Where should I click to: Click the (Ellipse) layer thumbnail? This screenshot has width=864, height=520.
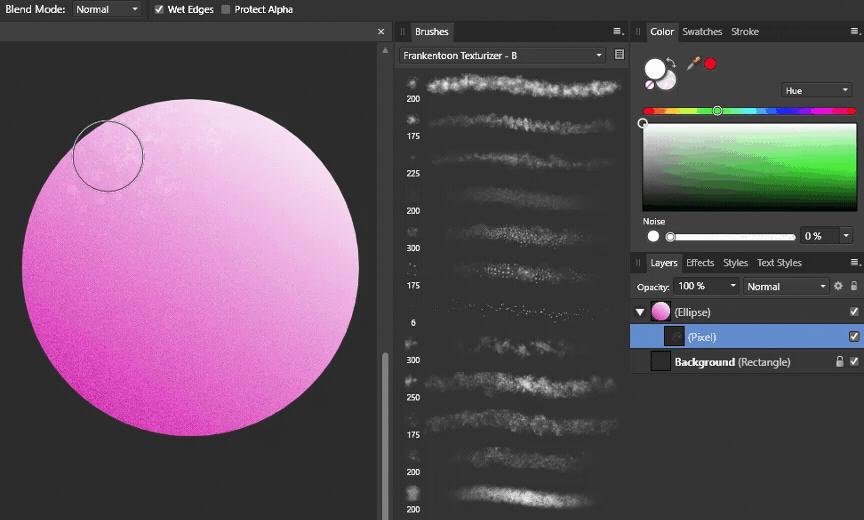(x=661, y=312)
